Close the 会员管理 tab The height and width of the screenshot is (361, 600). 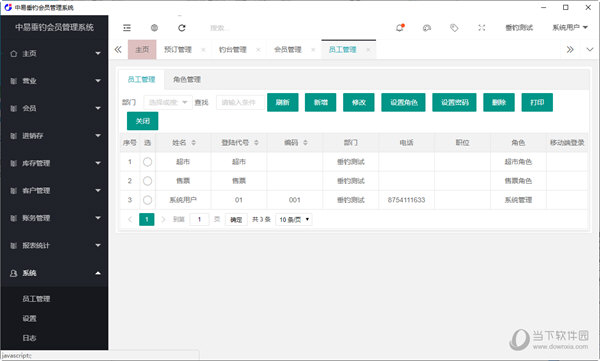tap(313, 50)
